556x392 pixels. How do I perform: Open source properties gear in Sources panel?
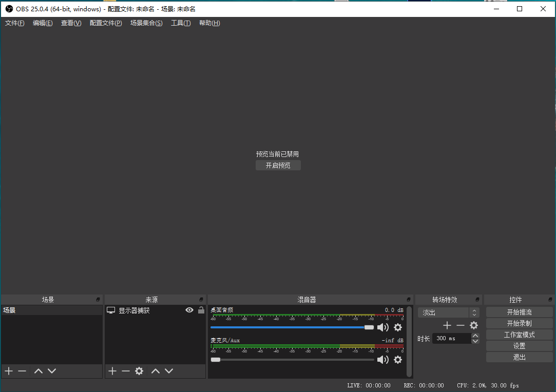(x=139, y=371)
